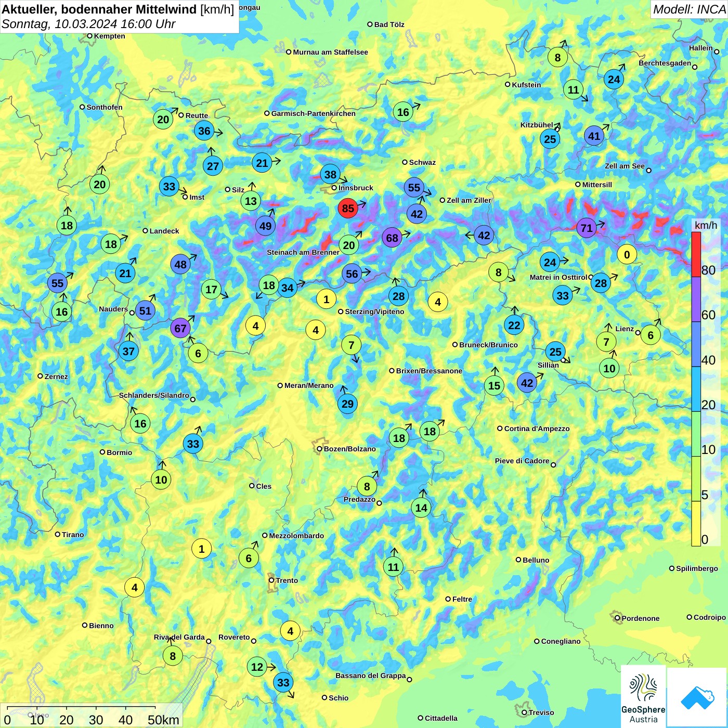
Task: Pick the red 80 km/h legend color
Action: click(696, 254)
